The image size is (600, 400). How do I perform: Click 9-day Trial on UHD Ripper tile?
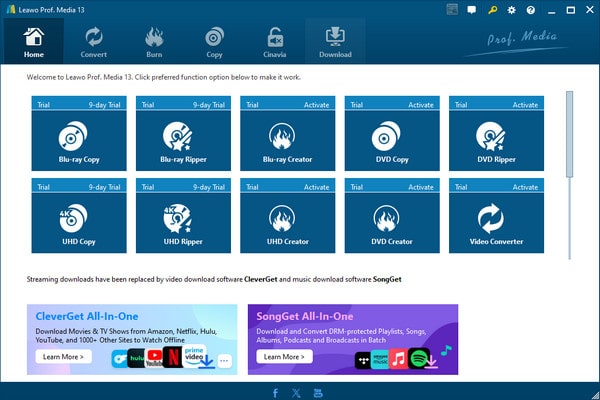[209, 187]
